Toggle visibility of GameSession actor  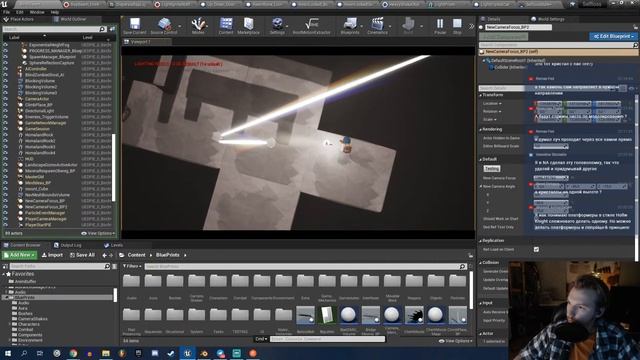click(x=5, y=129)
